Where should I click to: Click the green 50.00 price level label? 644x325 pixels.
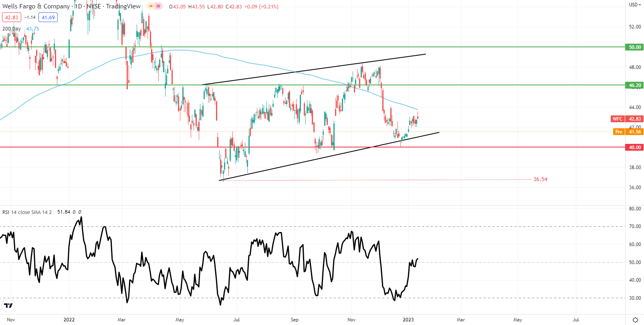(634, 47)
